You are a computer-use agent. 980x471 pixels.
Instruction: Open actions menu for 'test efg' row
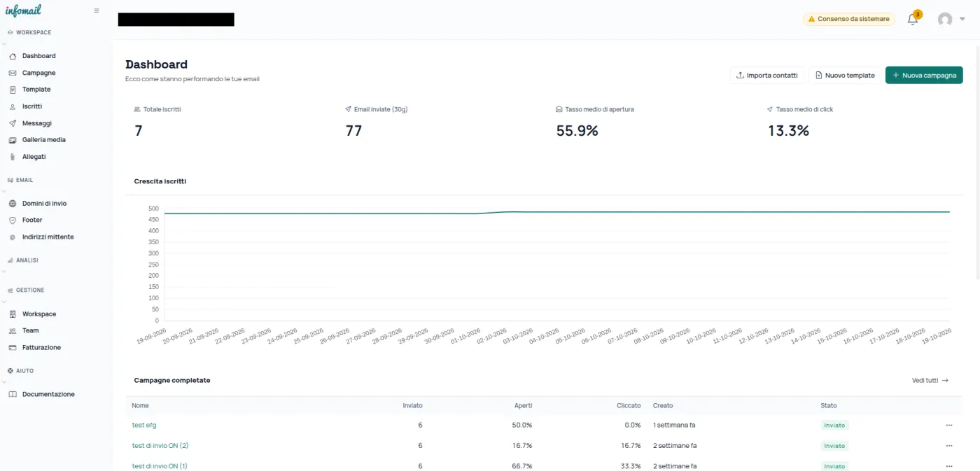coord(949,425)
